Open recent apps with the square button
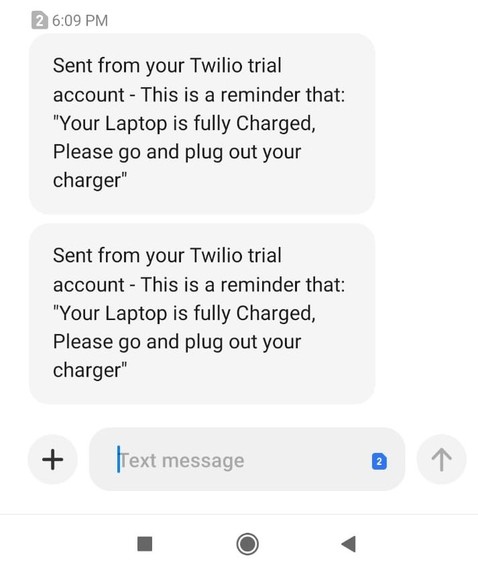478x573 pixels. tap(145, 544)
